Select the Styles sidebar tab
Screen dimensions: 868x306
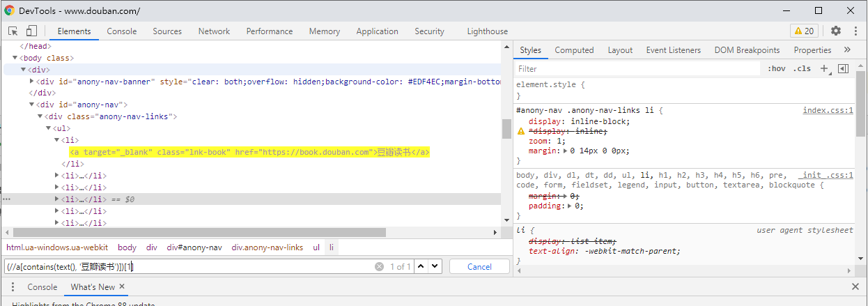coord(530,49)
